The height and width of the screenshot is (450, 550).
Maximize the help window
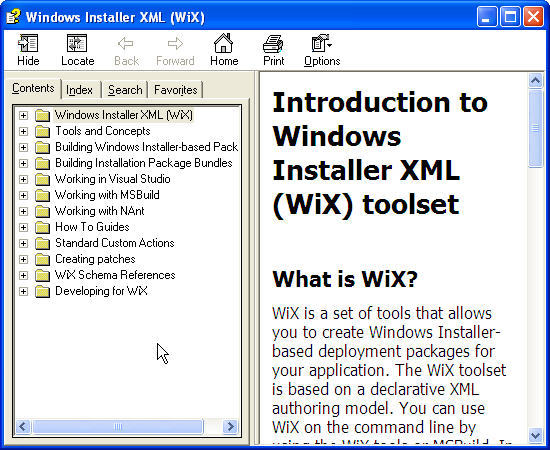click(510, 16)
